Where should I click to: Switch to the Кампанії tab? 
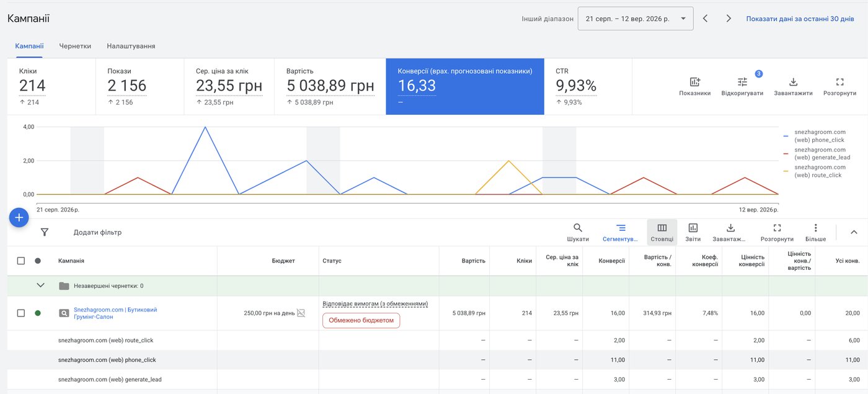point(30,46)
